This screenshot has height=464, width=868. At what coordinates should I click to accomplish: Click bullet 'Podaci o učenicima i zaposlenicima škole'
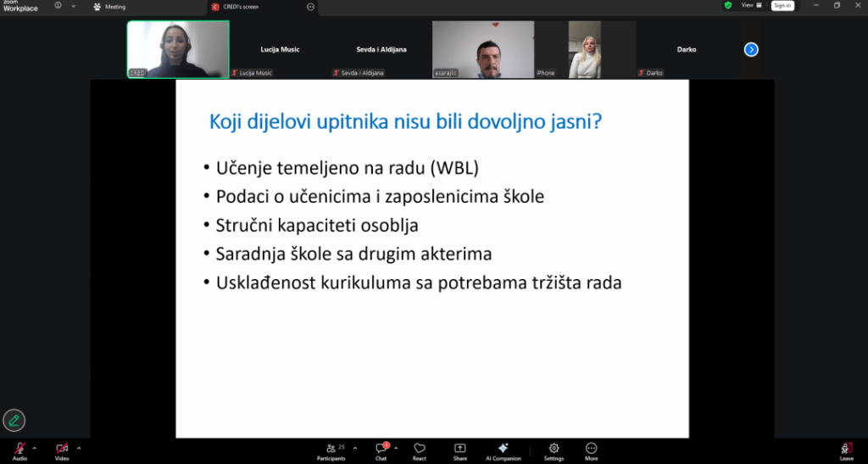pos(380,197)
